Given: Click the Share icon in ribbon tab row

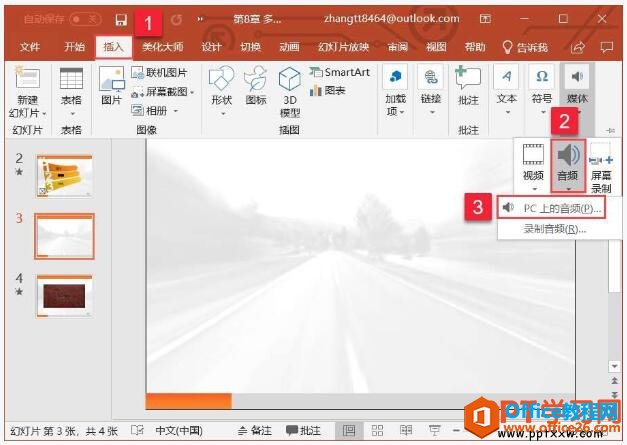Looking at the screenshot, I should (577, 48).
